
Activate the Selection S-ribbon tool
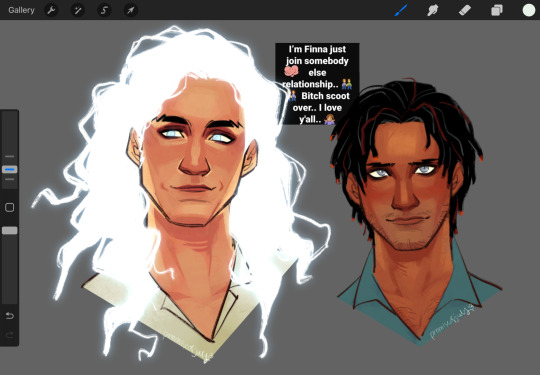tap(104, 10)
